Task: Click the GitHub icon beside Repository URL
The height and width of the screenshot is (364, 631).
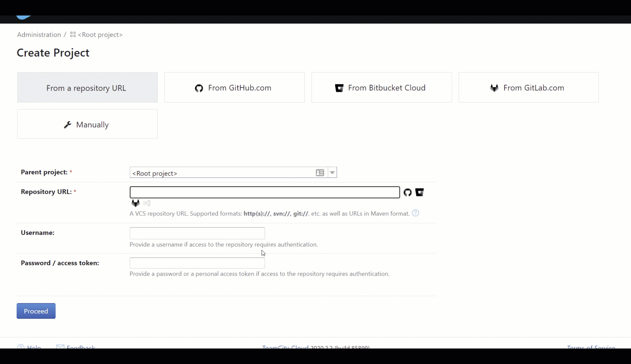Action: coord(408,192)
